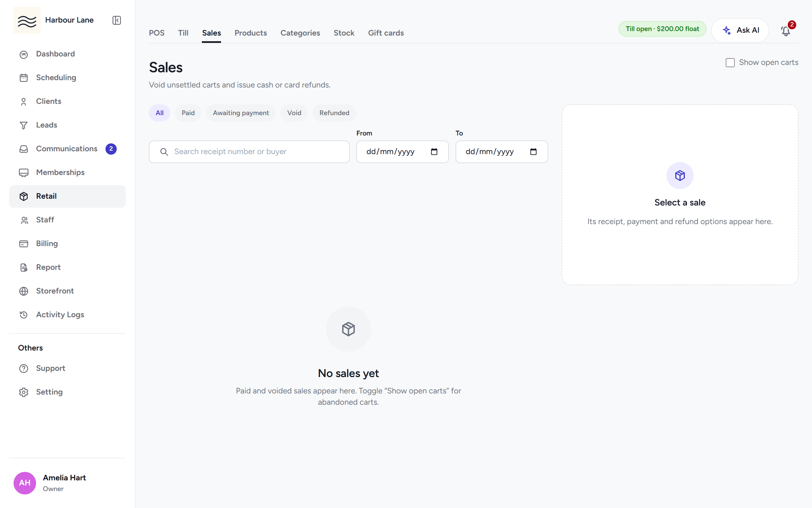
Task: Filter by Awaiting payment
Action: (x=240, y=113)
